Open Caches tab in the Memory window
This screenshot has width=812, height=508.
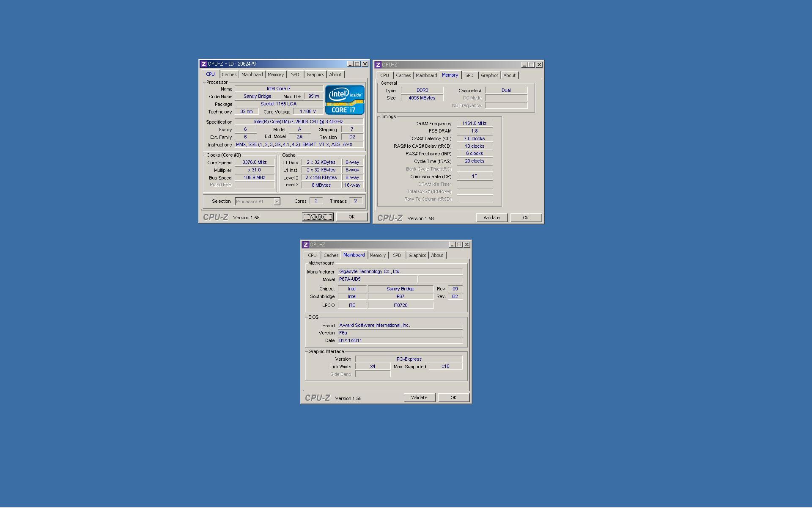[x=403, y=75]
